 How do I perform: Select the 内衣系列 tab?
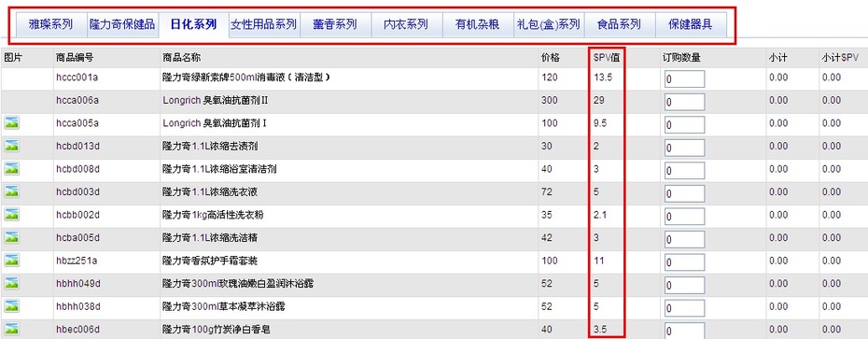pos(406,25)
